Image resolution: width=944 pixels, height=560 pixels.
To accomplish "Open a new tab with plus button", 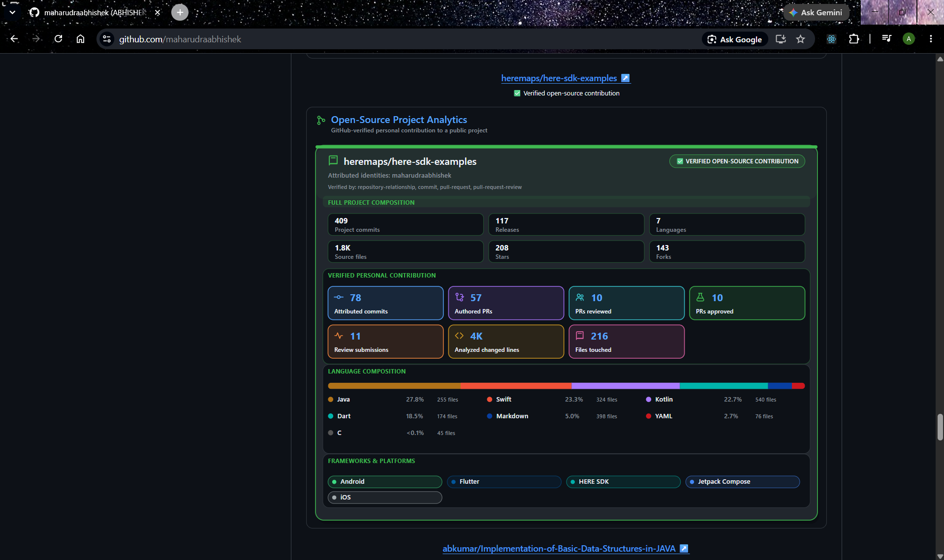I will tap(180, 12).
